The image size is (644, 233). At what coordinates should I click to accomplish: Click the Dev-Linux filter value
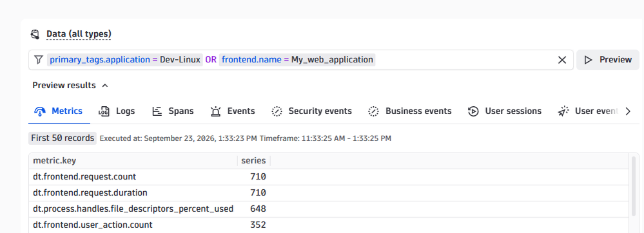click(x=180, y=60)
